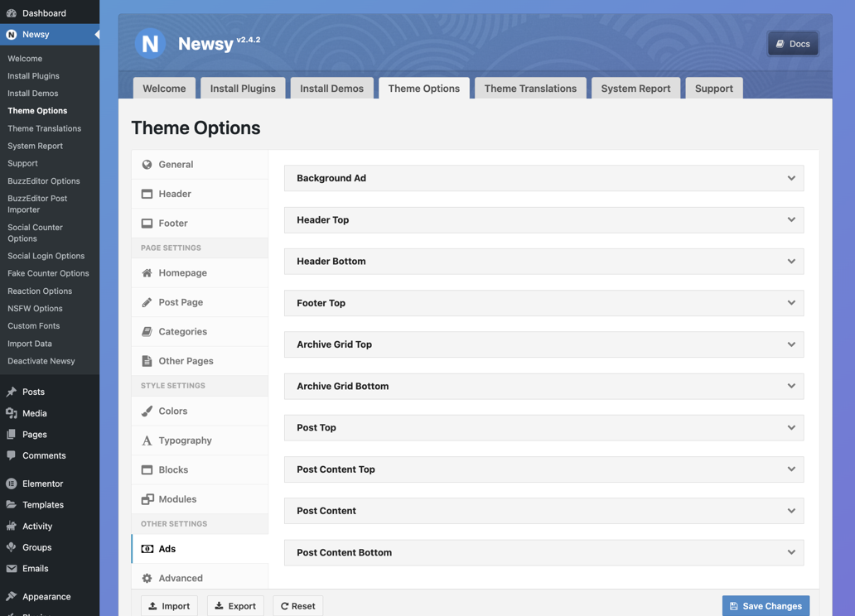Image resolution: width=855 pixels, height=616 pixels.
Task: Click the Emails envelope icon
Action: 12,569
